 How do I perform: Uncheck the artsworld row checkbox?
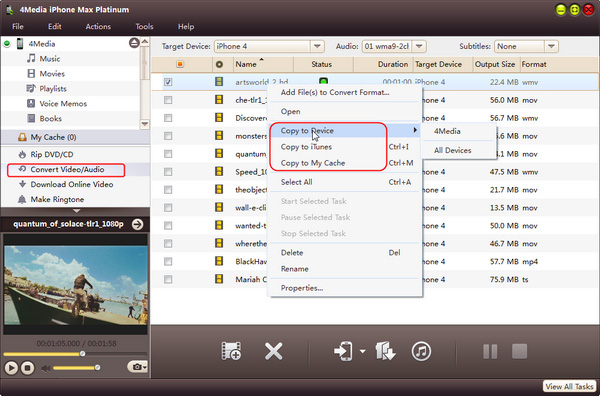pyautogui.click(x=168, y=82)
